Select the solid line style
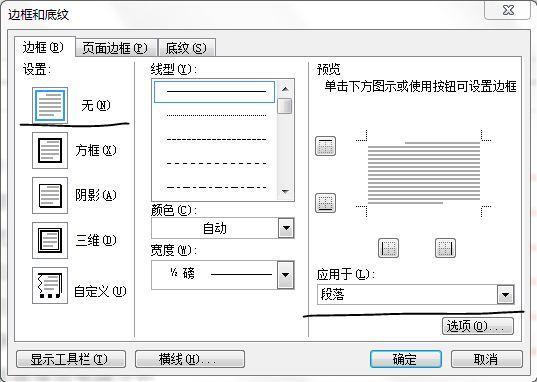The height and width of the screenshot is (382, 537). pyautogui.click(x=214, y=92)
